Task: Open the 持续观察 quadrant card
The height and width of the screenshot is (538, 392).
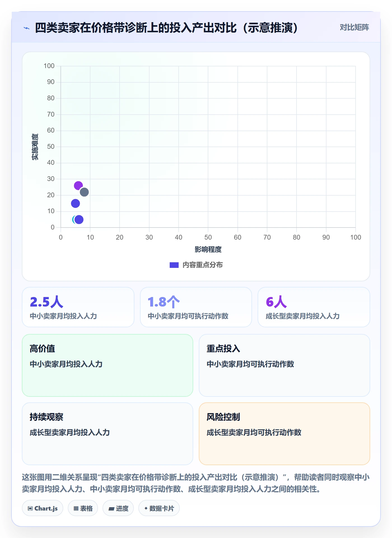Action: coord(108,434)
